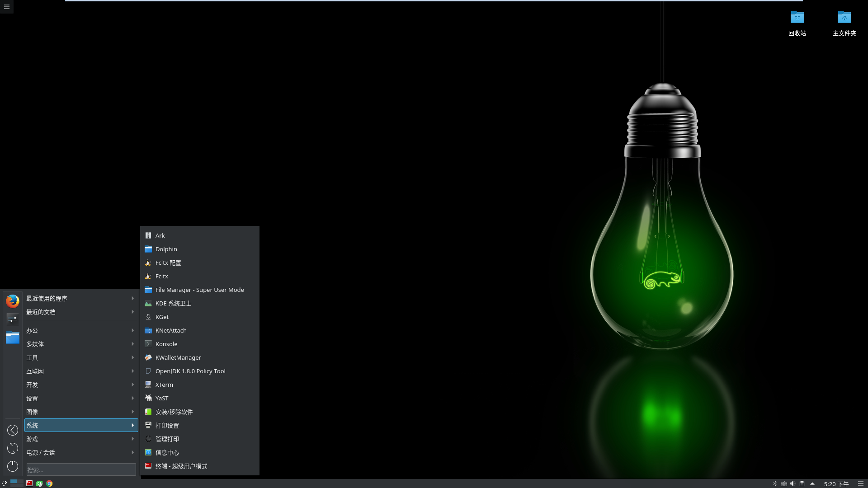Launch Google Chrome from the taskbar
Viewport: 868px width, 488px height.
(x=49, y=483)
